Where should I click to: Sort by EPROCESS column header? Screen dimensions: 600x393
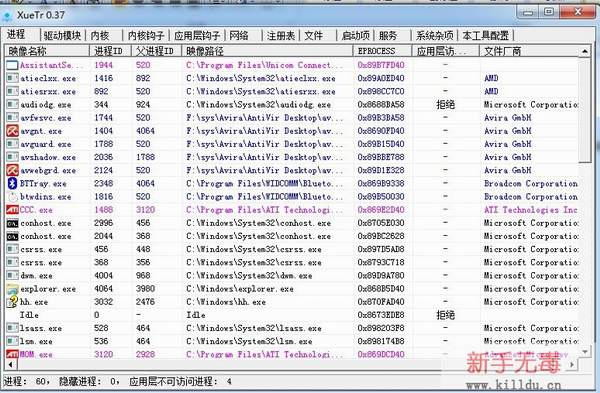tap(382, 51)
